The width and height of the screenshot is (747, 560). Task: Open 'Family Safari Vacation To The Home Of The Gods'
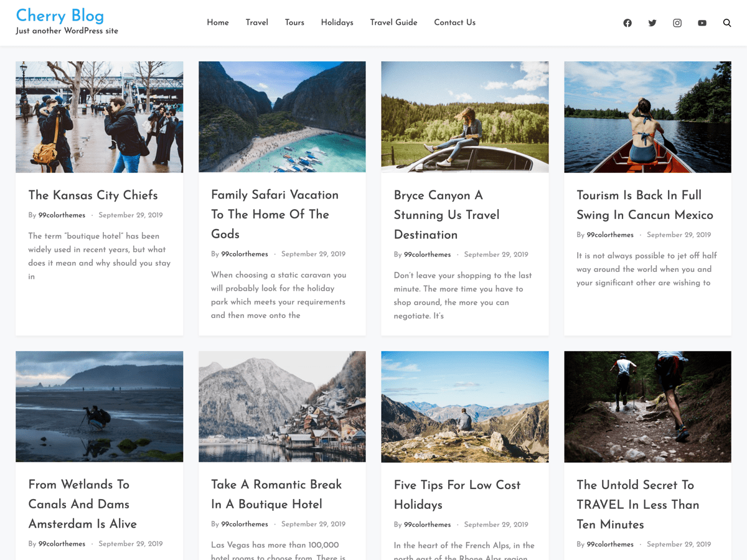(x=275, y=214)
